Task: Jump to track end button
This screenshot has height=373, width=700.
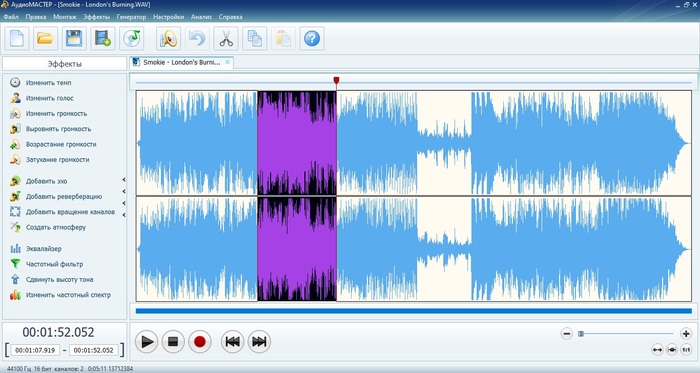Action: pos(259,342)
